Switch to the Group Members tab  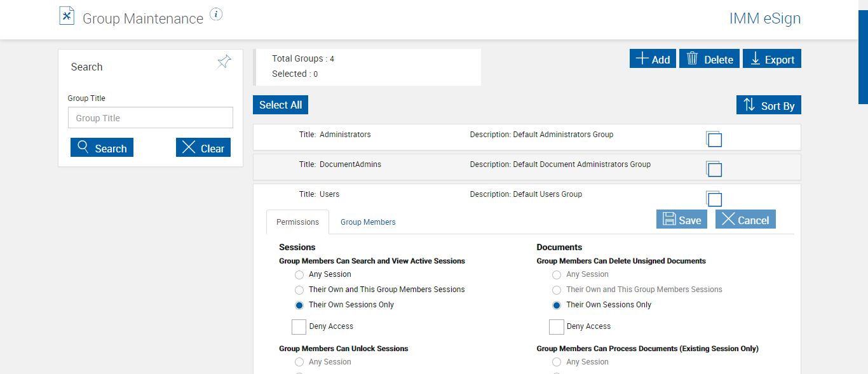(368, 222)
